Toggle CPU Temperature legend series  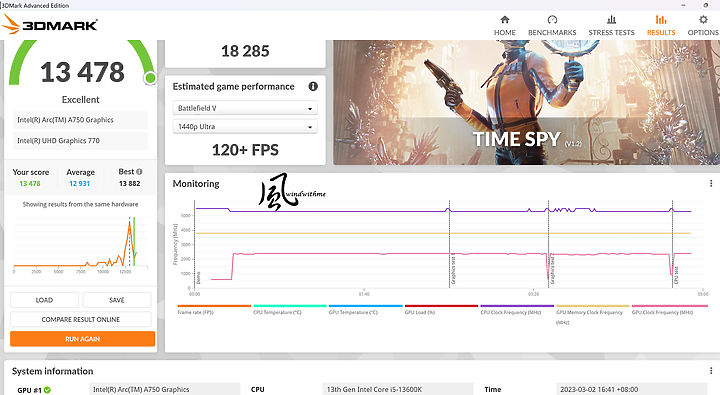tap(290, 310)
